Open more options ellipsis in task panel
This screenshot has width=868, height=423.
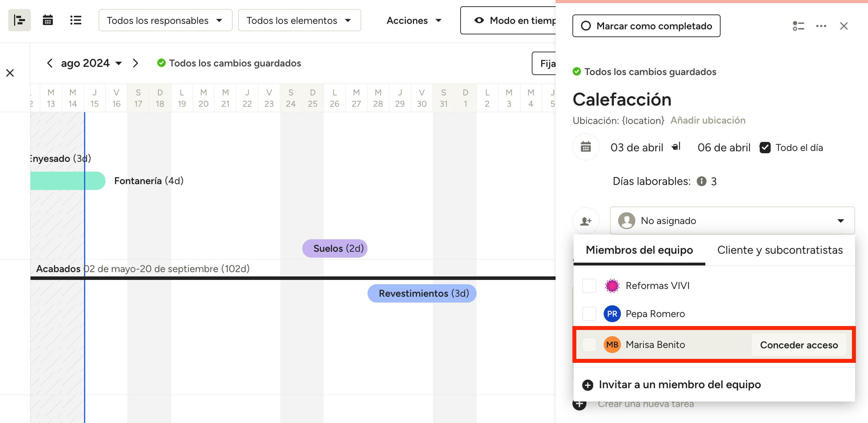pos(821,26)
